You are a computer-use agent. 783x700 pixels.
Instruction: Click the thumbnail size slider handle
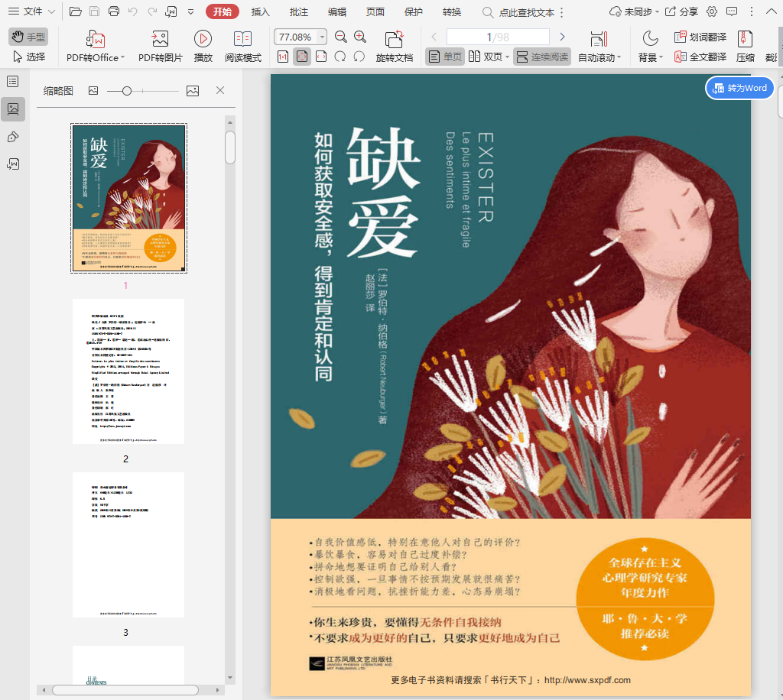coord(127,91)
